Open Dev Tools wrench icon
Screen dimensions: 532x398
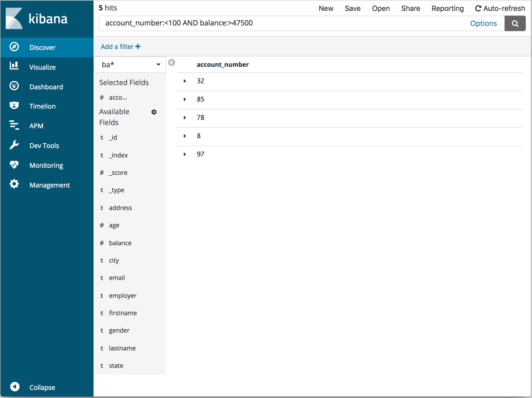click(15, 145)
